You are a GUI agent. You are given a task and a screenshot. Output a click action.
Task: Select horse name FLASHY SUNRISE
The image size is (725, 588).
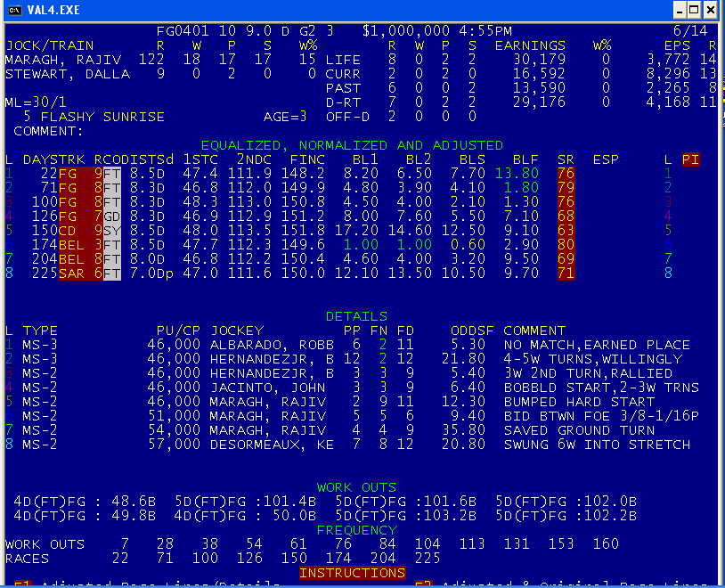coord(102,117)
